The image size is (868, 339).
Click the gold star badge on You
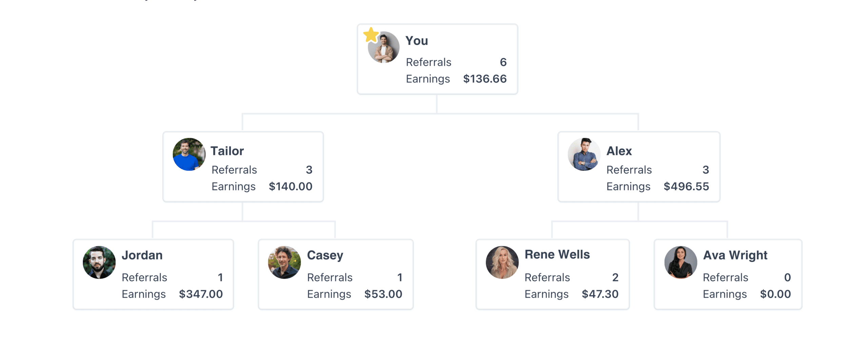371,35
